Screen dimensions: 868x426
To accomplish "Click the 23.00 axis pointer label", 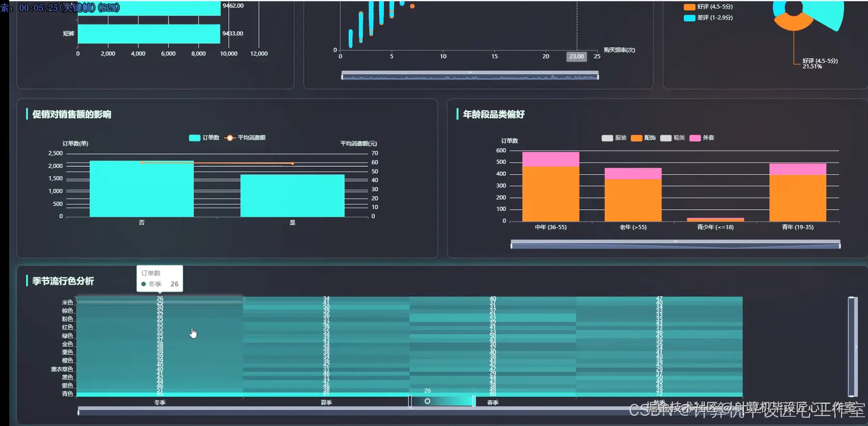I will click(576, 56).
